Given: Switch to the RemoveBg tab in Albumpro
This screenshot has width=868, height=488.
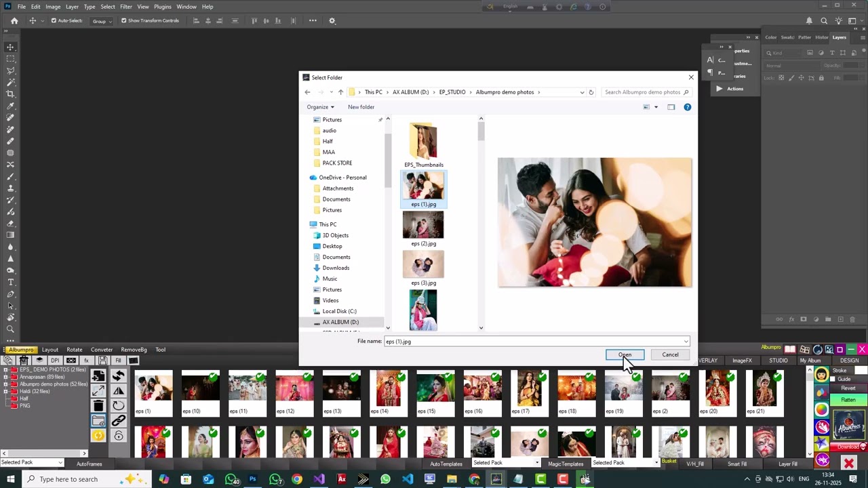Looking at the screenshot, I should point(134,350).
